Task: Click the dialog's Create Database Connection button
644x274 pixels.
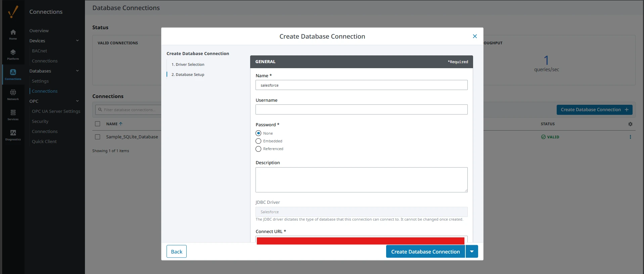Action: click(x=425, y=252)
